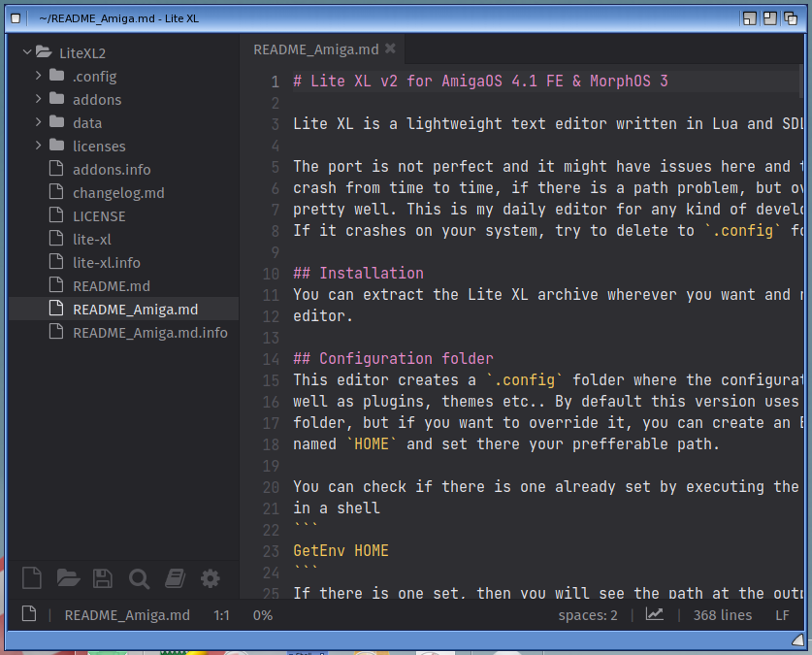Click the document icon in status bar
Image resolution: width=812 pixels, height=655 pixels.
click(x=29, y=614)
